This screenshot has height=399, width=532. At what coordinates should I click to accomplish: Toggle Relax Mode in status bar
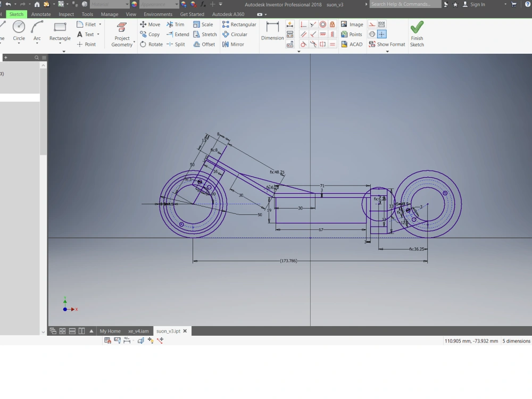160,340
